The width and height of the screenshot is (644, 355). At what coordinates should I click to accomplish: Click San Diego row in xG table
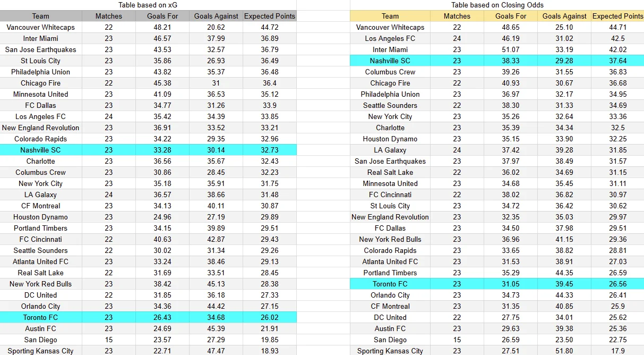148,340
